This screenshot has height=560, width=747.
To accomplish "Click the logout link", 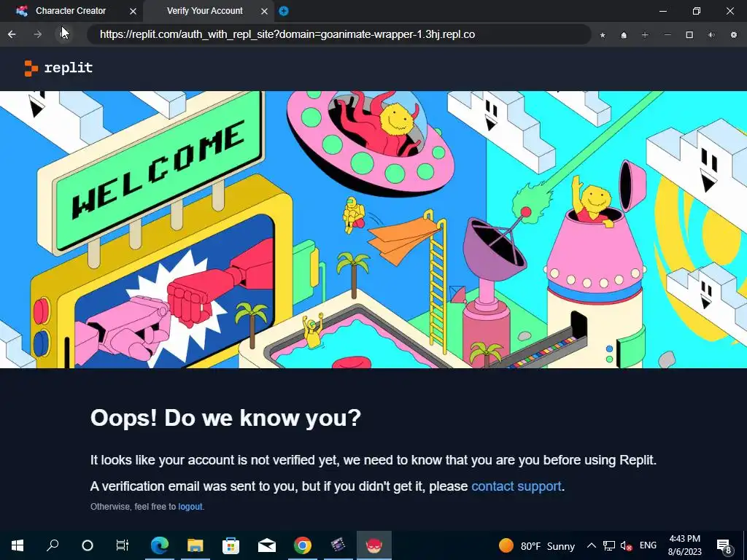I will [190, 507].
